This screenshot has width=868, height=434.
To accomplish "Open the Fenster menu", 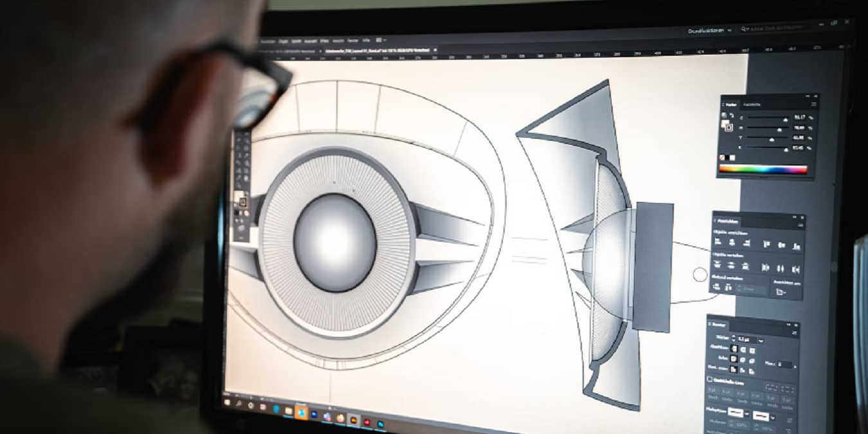I will (x=352, y=40).
